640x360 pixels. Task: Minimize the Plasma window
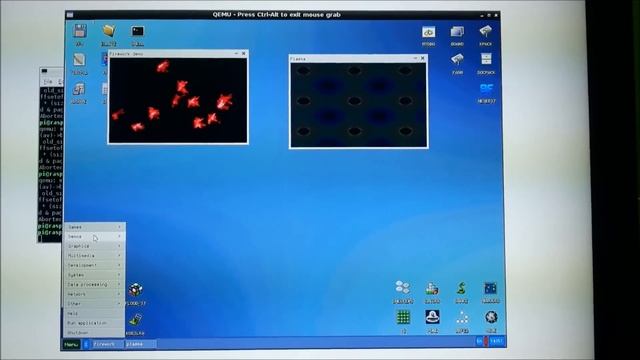click(x=415, y=58)
